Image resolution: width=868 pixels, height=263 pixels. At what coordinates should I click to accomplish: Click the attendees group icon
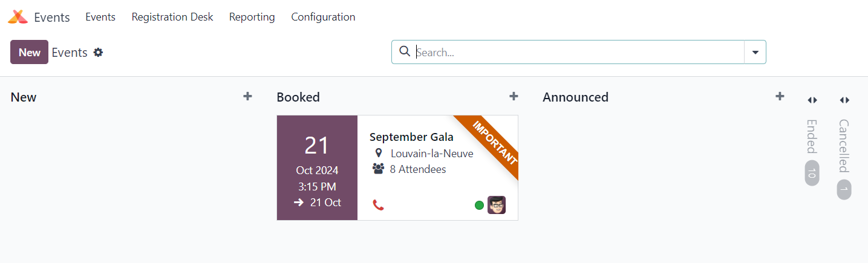click(x=379, y=169)
